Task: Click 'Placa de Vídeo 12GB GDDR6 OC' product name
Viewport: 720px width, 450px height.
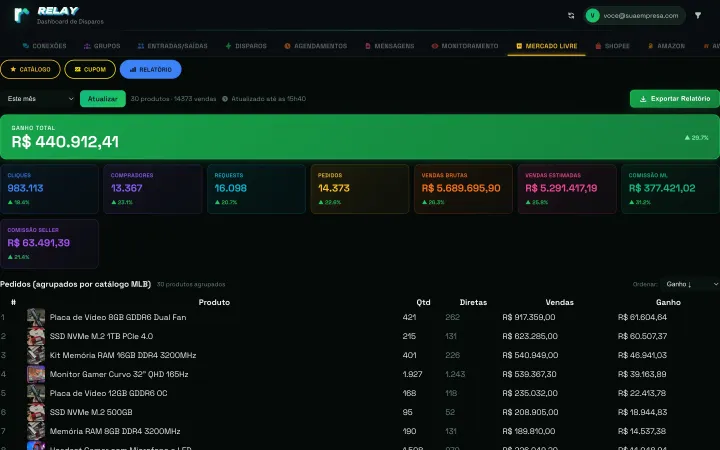Action: coord(108,394)
